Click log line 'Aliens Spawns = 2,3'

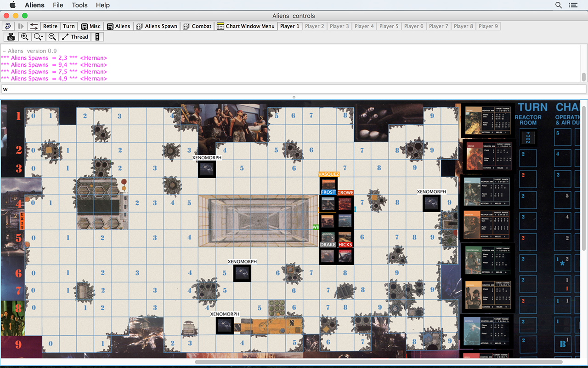click(54, 58)
